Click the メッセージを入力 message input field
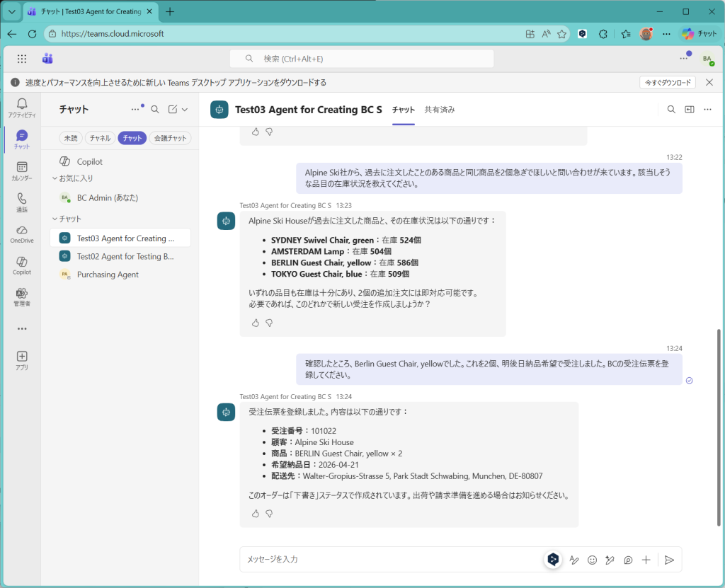The width and height of the screenshot is (725, 588). point(389,560)
